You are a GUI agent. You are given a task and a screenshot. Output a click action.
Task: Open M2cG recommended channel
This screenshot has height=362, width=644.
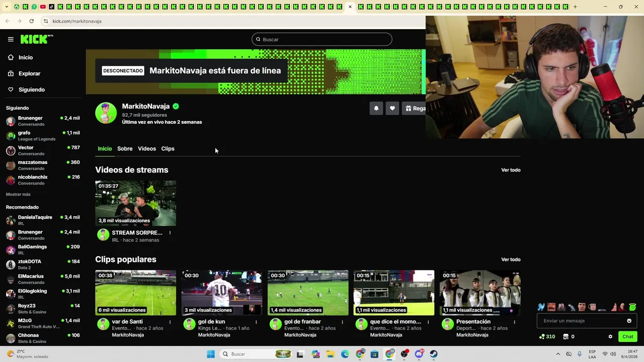tap(43, 323)
